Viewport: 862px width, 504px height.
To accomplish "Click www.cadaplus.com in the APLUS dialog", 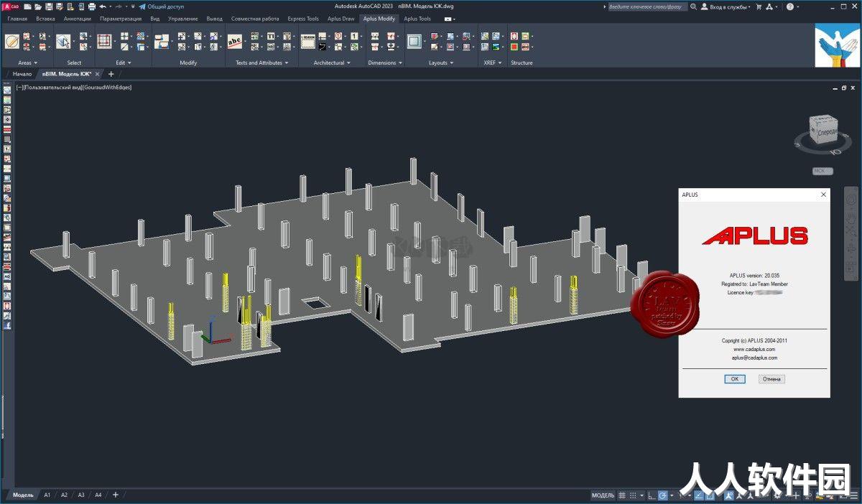I will 754,349.
